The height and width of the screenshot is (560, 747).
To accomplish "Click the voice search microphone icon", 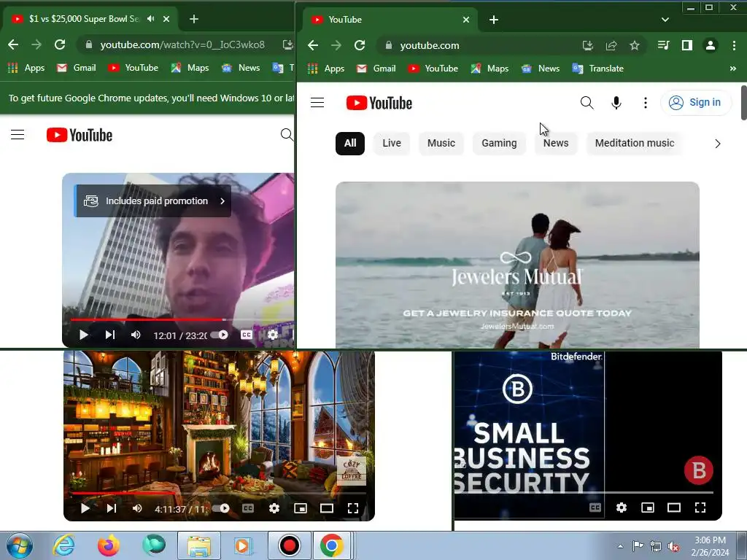I will [x=616, y=103].
